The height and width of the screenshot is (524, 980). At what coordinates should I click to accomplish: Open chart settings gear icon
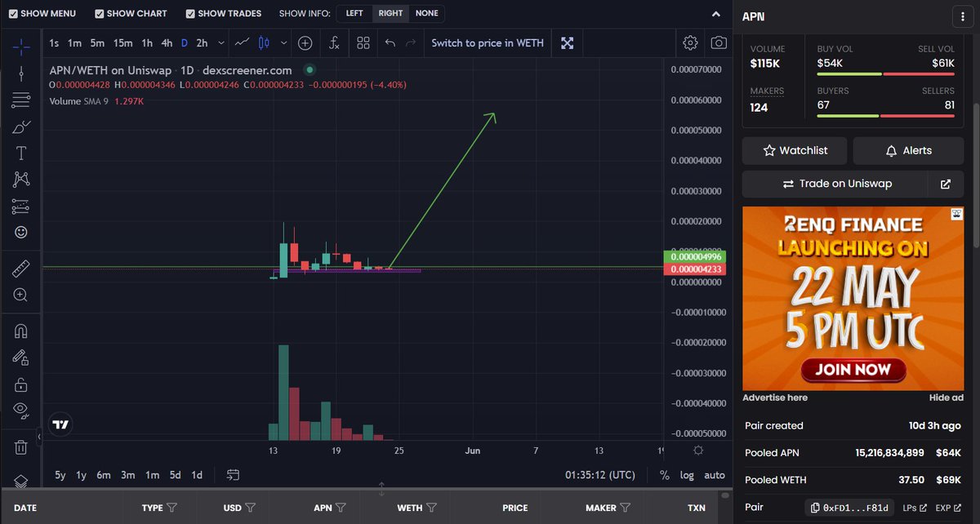point(690,42)
